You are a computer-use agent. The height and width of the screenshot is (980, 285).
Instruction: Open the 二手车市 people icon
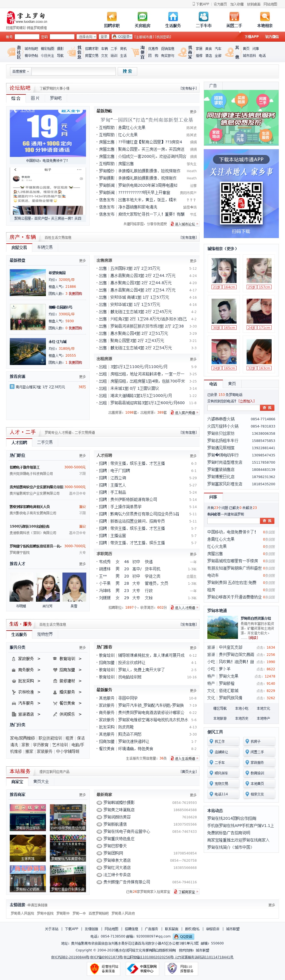203,17
